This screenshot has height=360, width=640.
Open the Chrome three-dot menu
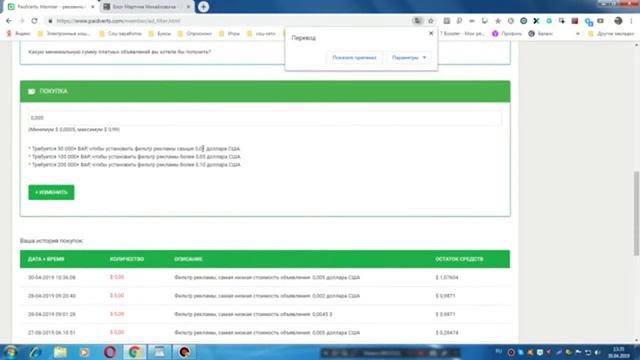pos(631,21)
